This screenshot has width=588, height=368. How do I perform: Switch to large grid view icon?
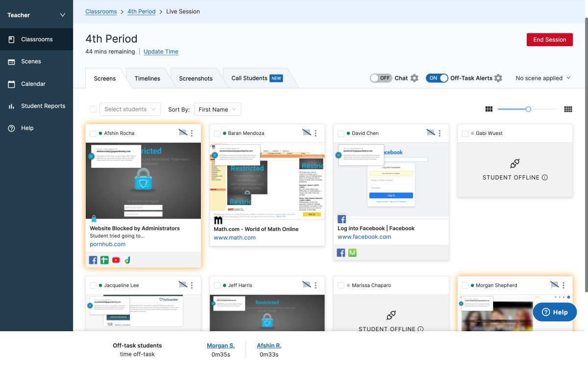pyautogui.click(x=489, y=109)
